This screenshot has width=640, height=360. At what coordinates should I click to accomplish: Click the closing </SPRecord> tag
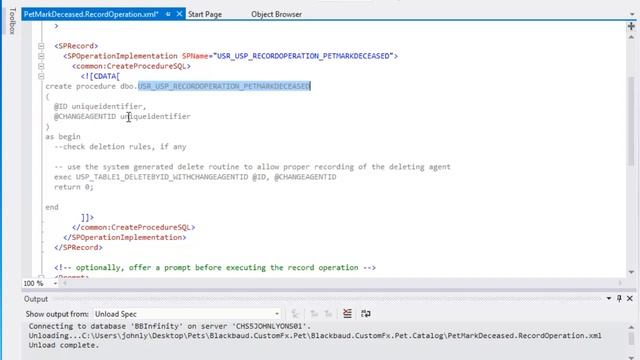(78, 247)
